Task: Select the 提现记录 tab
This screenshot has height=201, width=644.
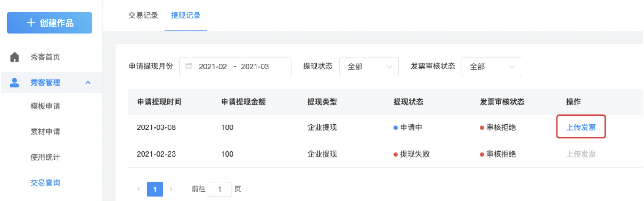Action: pyautogui.click(x=186, y=15)
